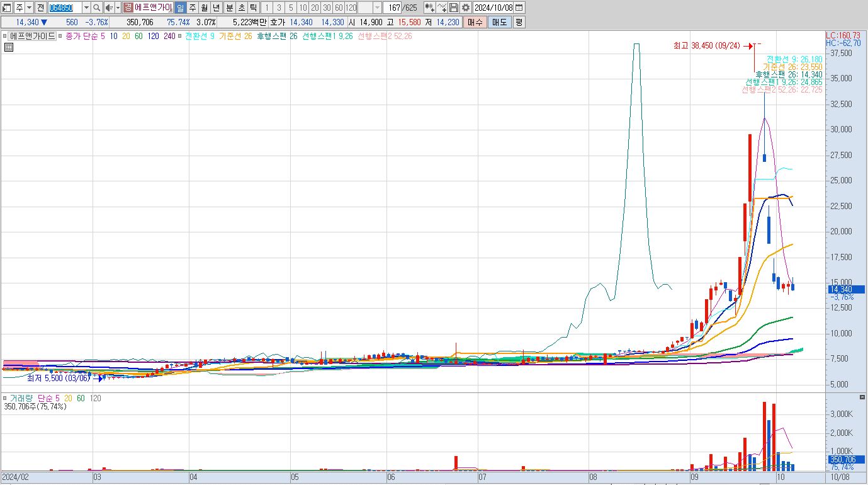Open the data grid table icon

(x=8, y=47)
